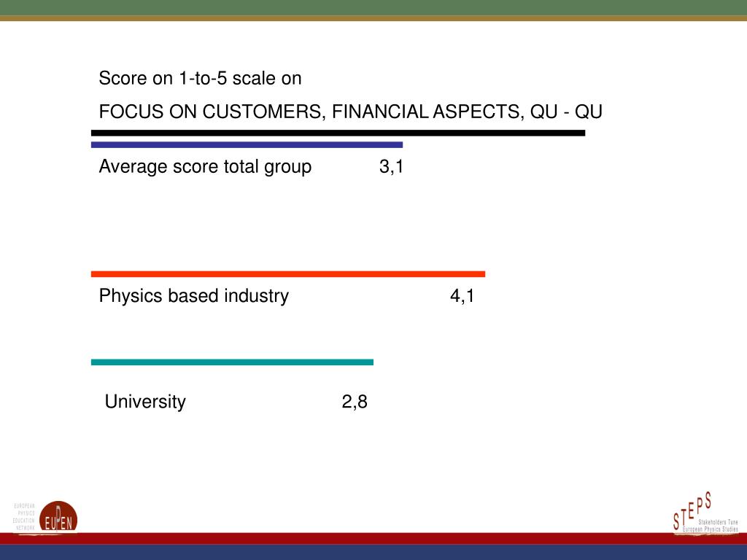Click the teal University bar
Viewport: 747px width, 560px height.
(x=232, y=362)
